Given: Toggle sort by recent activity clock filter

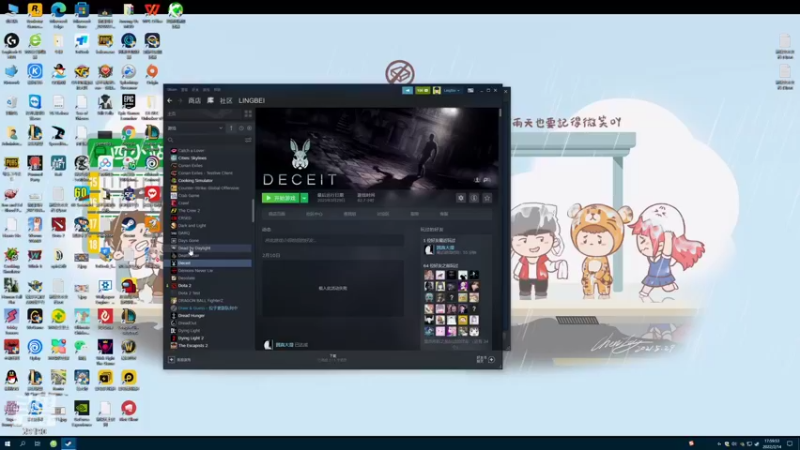Looking at the screenshot, I should click(x=241, y=128).
